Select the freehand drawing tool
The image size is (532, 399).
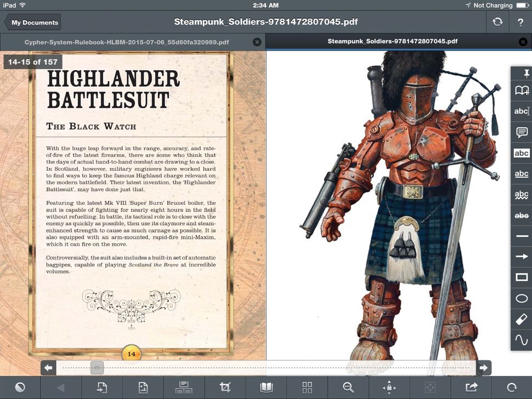click(520, 340)
